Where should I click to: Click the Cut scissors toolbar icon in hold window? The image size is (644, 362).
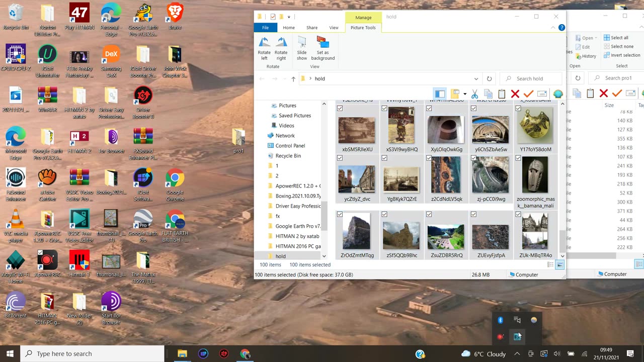coord(474,94)
